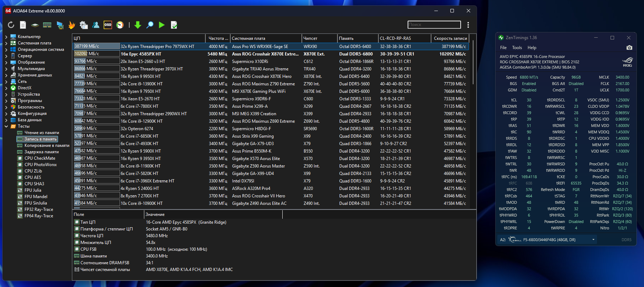Expand the Системная плата tree node

(x=6, y=43)
